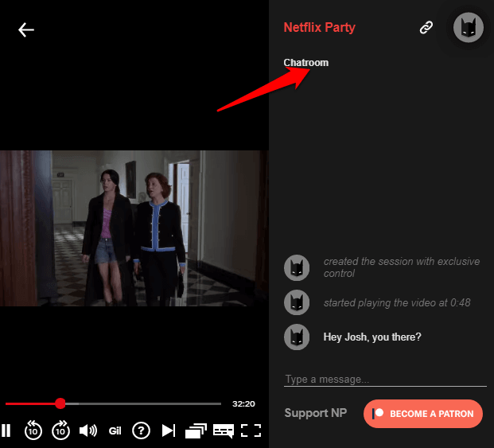Skip forward 10 seconds

click(x=60, y=430)
